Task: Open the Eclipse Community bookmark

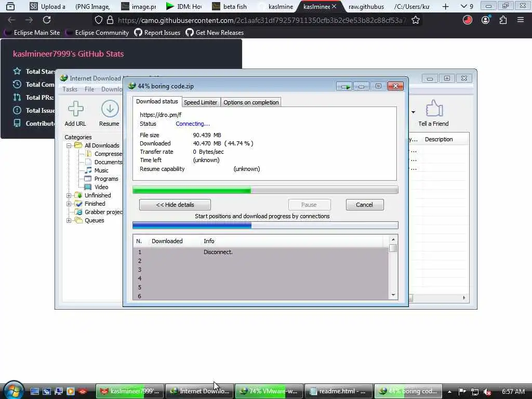Action: click(97, 33)
